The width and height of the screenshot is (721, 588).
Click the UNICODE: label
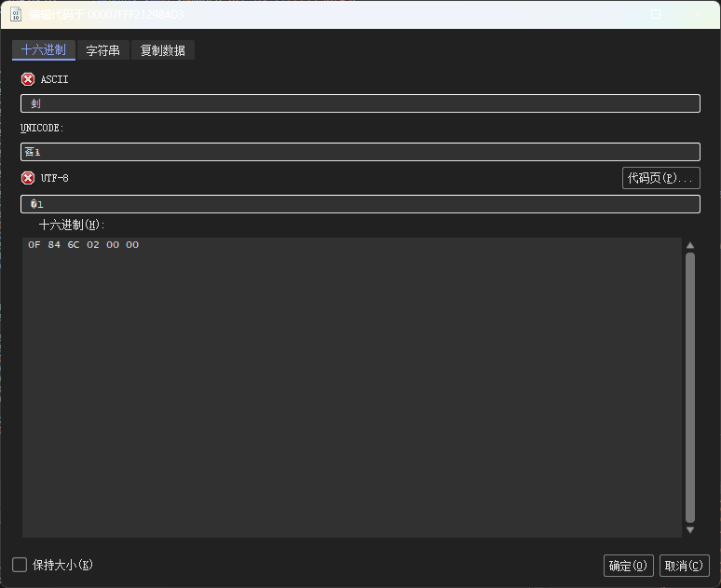click(42, 128)
